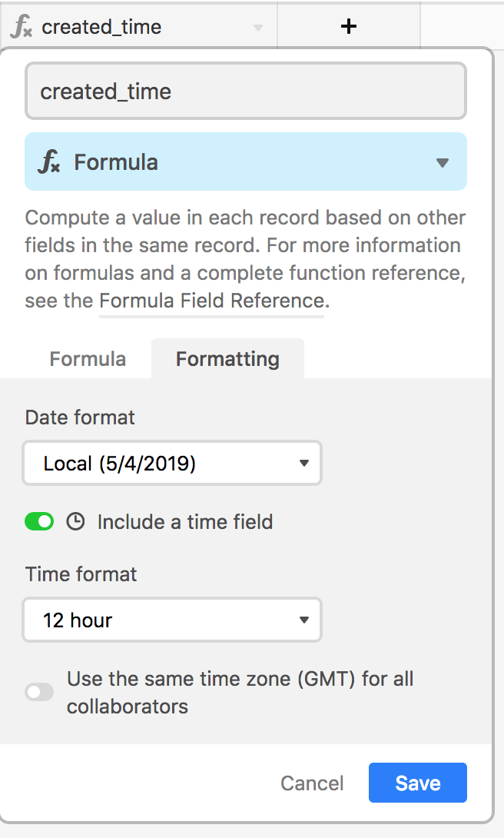Open the Formula field type dropdown
Image resolution: width=504 pixels, height=838 pixels.
[246, 161]
